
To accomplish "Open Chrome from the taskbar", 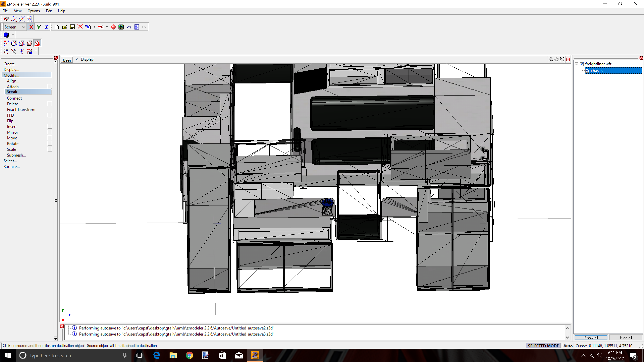I will click(190, 355).
